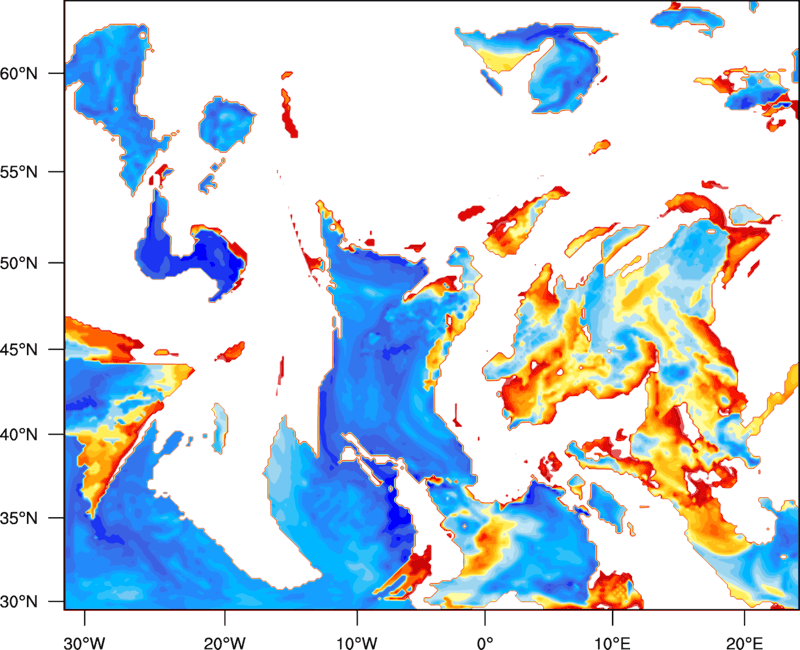The height and width of the screenshot is (650, 800).
Task: Click the 20°W longitude label
Action: 225,643
